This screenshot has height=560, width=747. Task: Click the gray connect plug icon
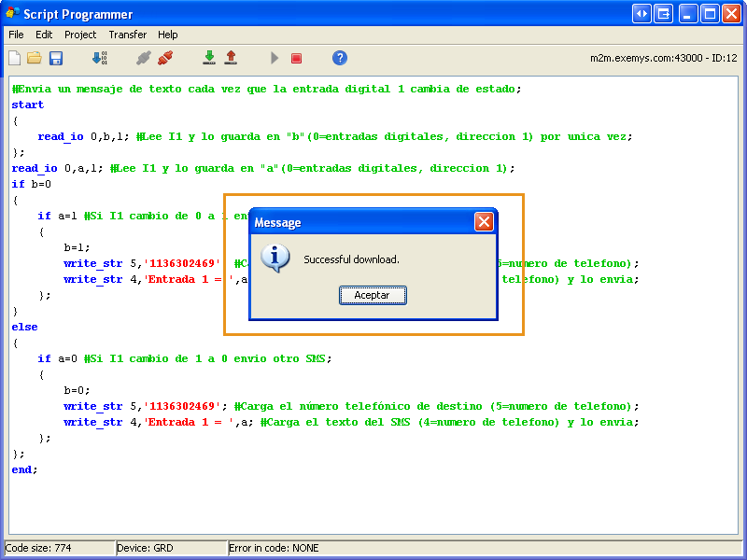click(x=144, y=58)
